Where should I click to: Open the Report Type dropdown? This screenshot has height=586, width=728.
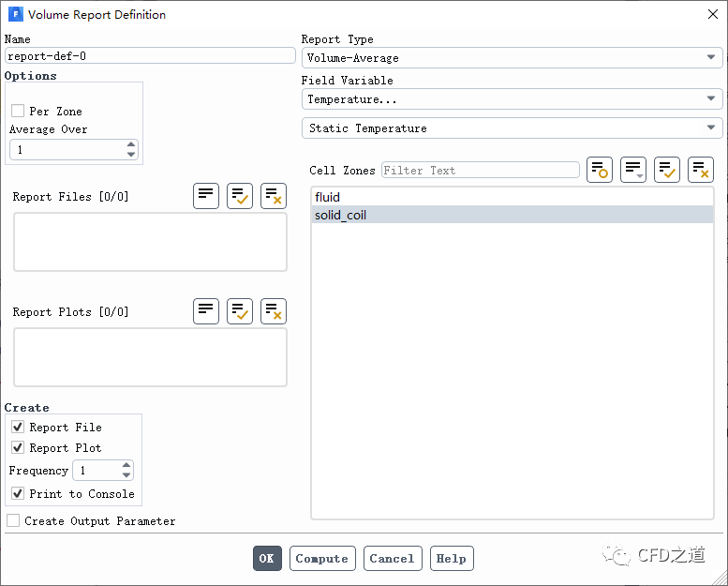click(x=512, y=58)
